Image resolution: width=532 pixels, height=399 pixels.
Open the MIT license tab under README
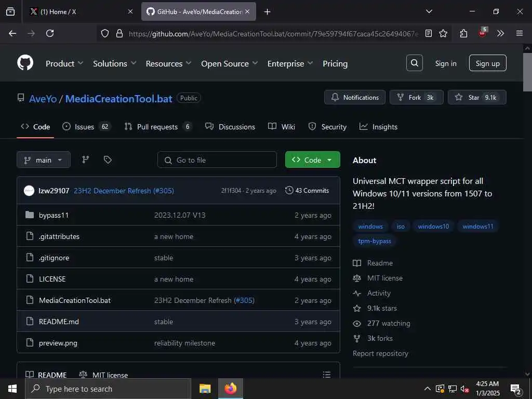pos(103,375)
